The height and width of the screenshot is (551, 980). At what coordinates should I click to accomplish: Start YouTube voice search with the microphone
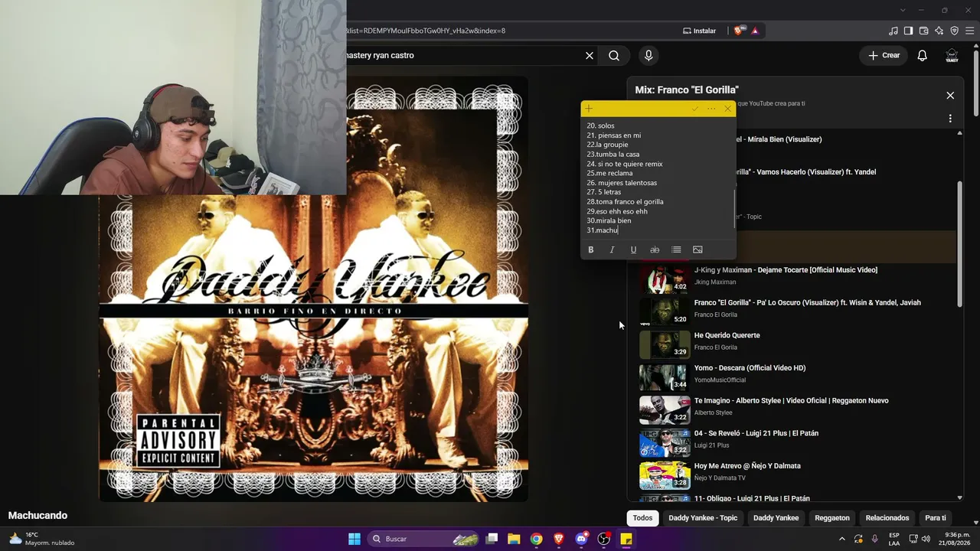(648, 55)
